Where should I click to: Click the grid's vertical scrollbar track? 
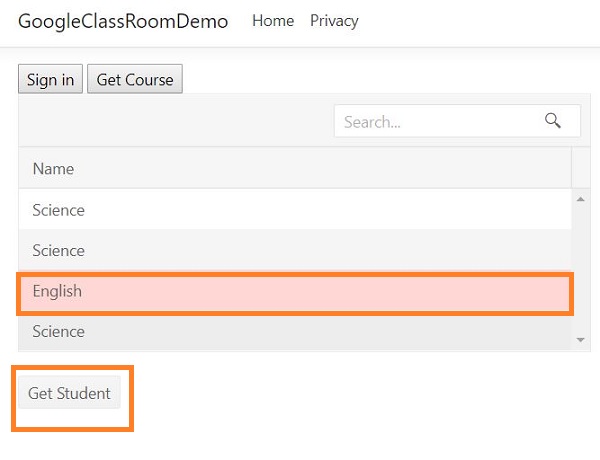tap(581, 270)
